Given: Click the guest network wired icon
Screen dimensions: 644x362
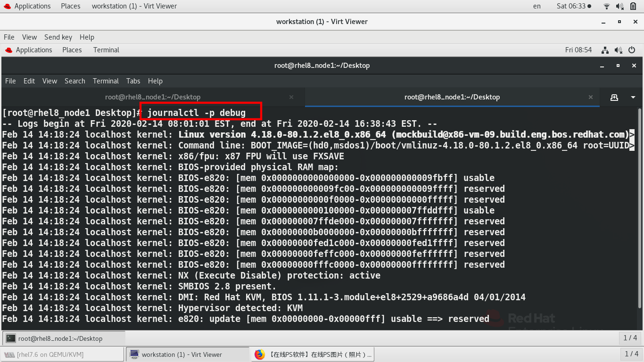Looking at the screenshot, I should click(x=605, y=50).
